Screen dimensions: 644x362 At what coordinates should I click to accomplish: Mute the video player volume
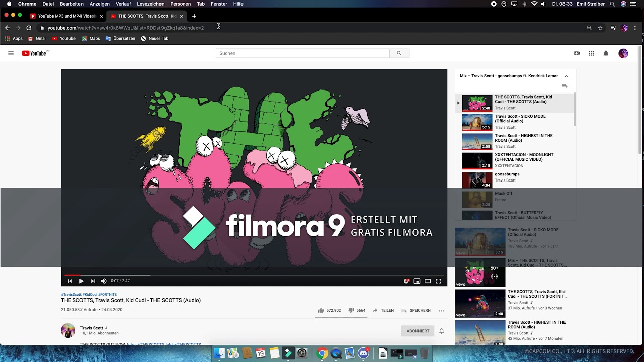click(104, 281)
